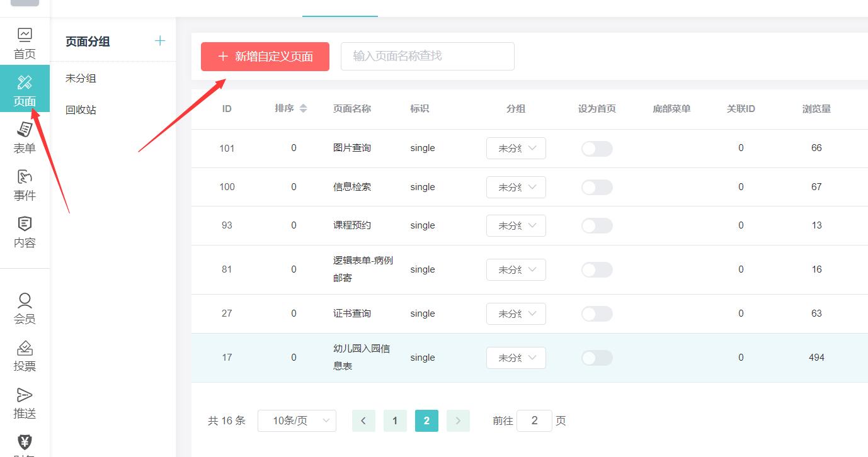Click the view count 13

pos(816,225)
